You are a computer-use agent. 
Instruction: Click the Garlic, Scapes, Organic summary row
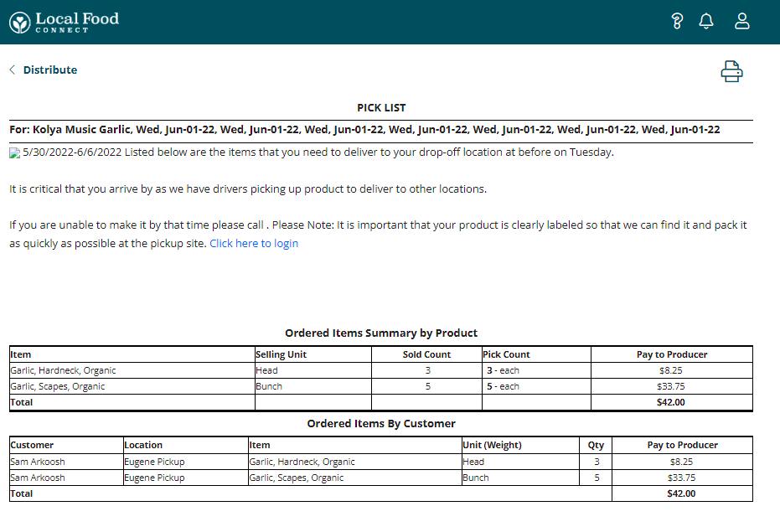(58, 386)
